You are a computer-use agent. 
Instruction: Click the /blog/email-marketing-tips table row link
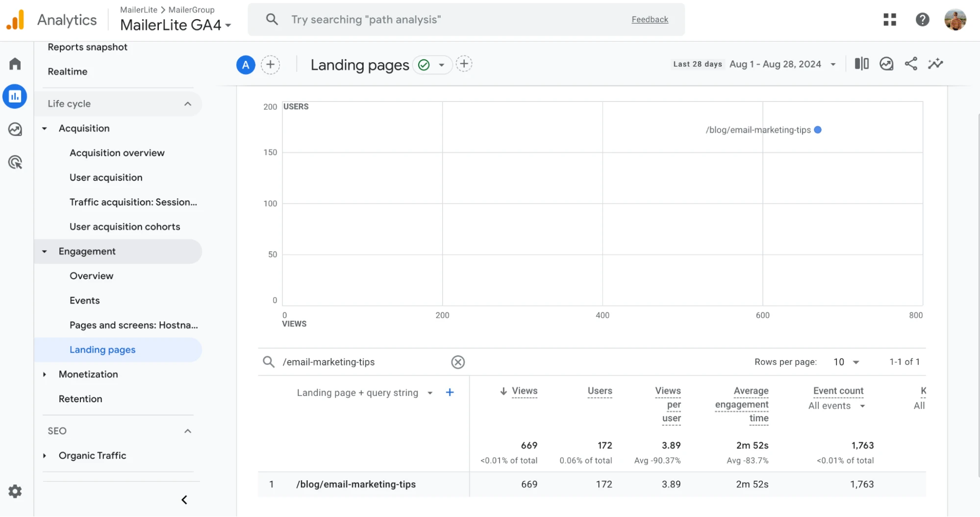(356, 484)
